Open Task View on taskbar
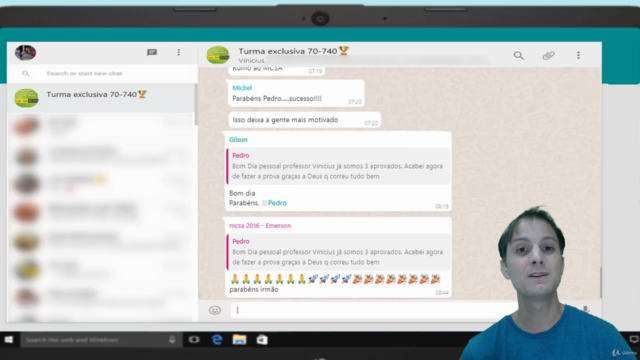The width and height of the screenshot is (640, 360). [x=194, y=340]
